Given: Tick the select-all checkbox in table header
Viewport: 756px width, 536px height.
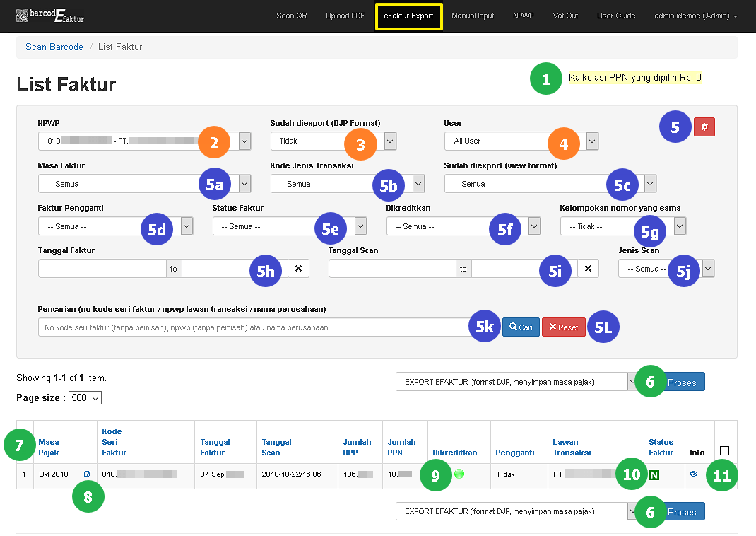Looking at the screenshot, I should [x=724, y=450].
